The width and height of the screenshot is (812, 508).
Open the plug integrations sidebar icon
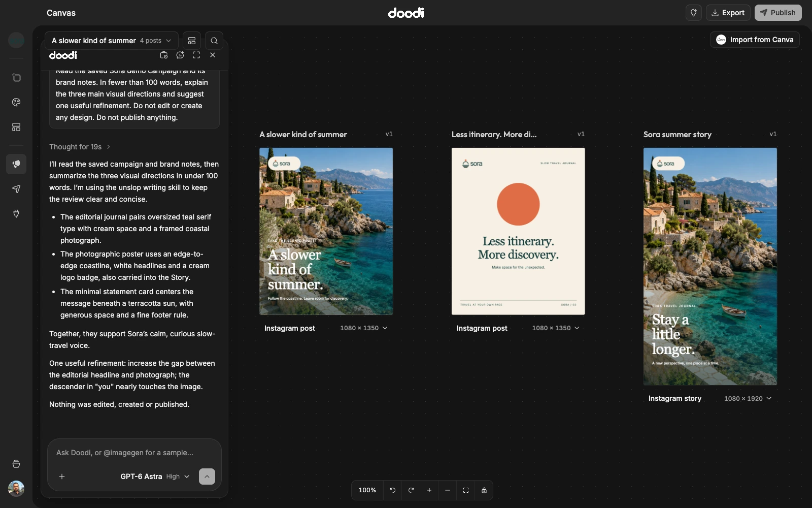click(x=16, y=213)
